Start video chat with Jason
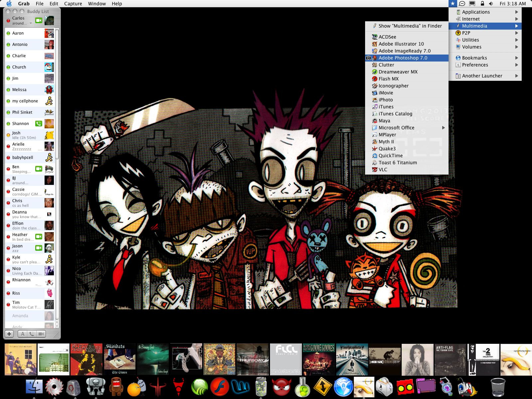The width and height of the screenshot is (532, 399). pyautogui.click(x=39, y=248)
